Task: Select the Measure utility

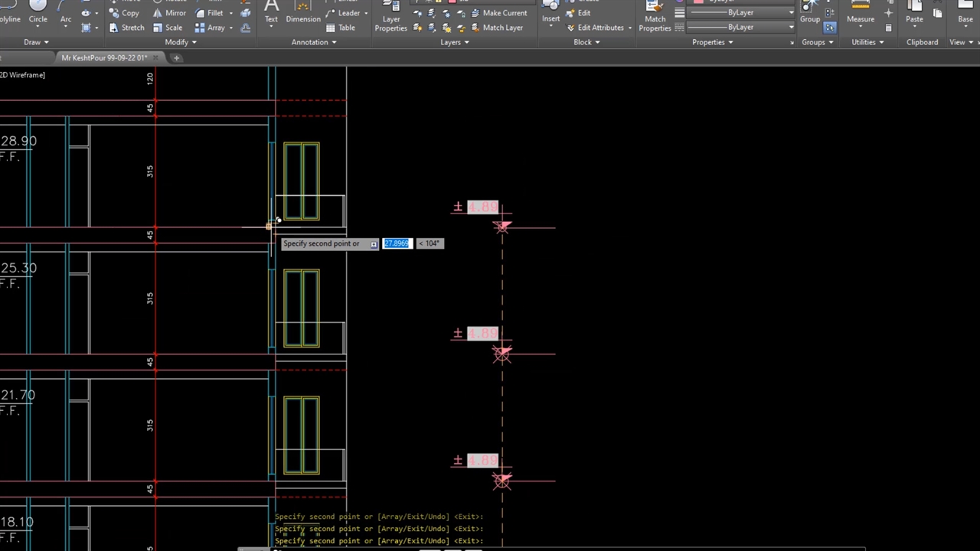Action: [861, 15]
